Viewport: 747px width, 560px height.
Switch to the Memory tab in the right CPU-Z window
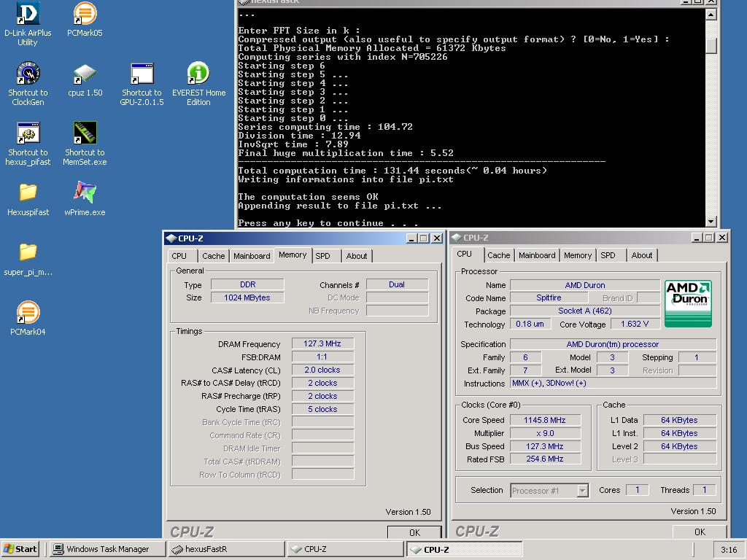(x=578, y=255)
